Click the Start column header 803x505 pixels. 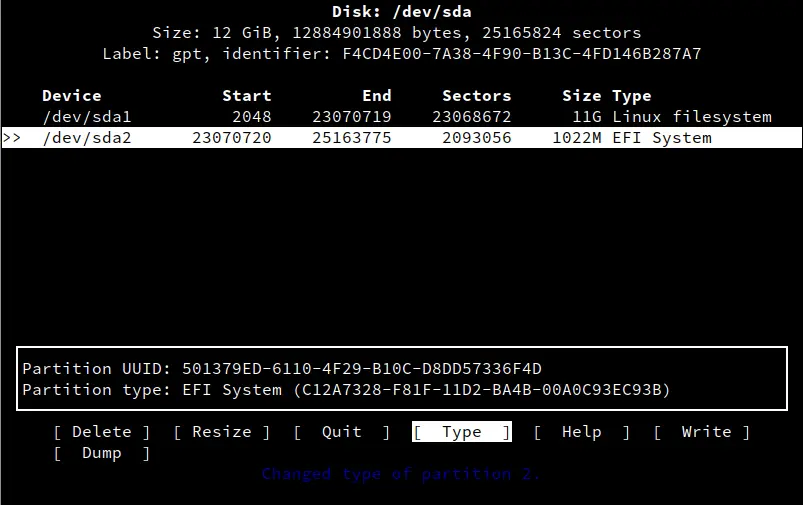pyautogui.click(x=247, y=96)
